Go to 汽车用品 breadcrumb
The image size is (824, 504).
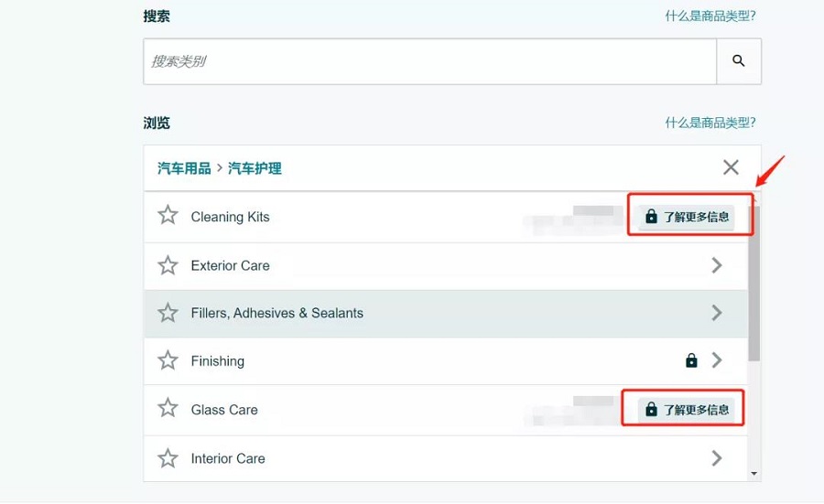184,168
